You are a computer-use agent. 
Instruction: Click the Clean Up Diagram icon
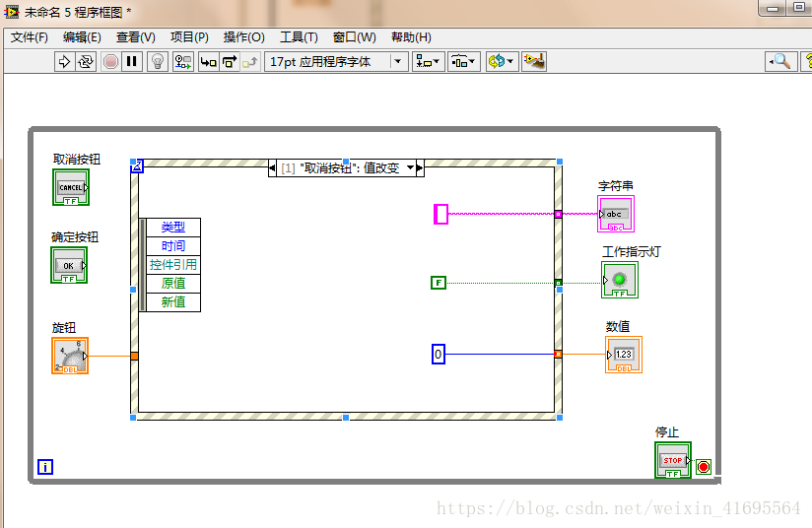[534, 61]
